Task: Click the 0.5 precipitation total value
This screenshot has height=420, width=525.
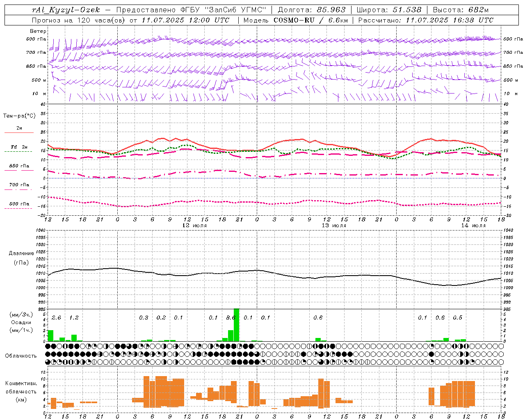Action: coord(457,318)
